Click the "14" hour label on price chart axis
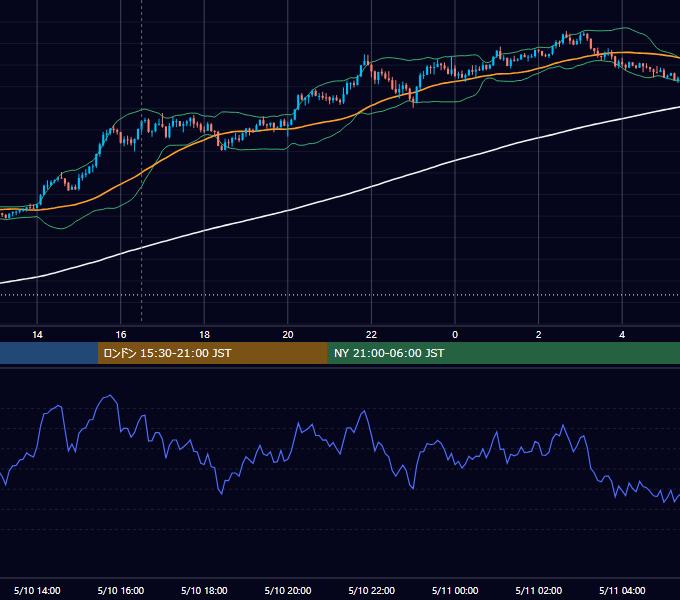680x600 pixels. click(37, 335)
